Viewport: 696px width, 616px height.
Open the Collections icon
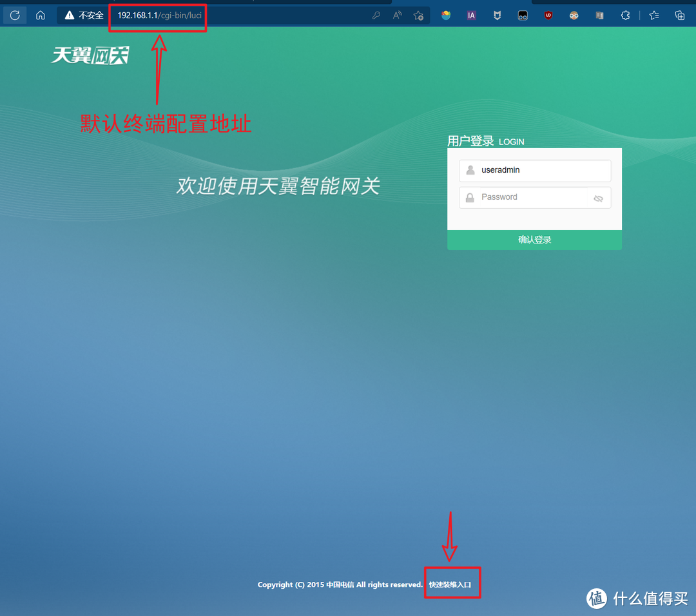pos(680,15)
